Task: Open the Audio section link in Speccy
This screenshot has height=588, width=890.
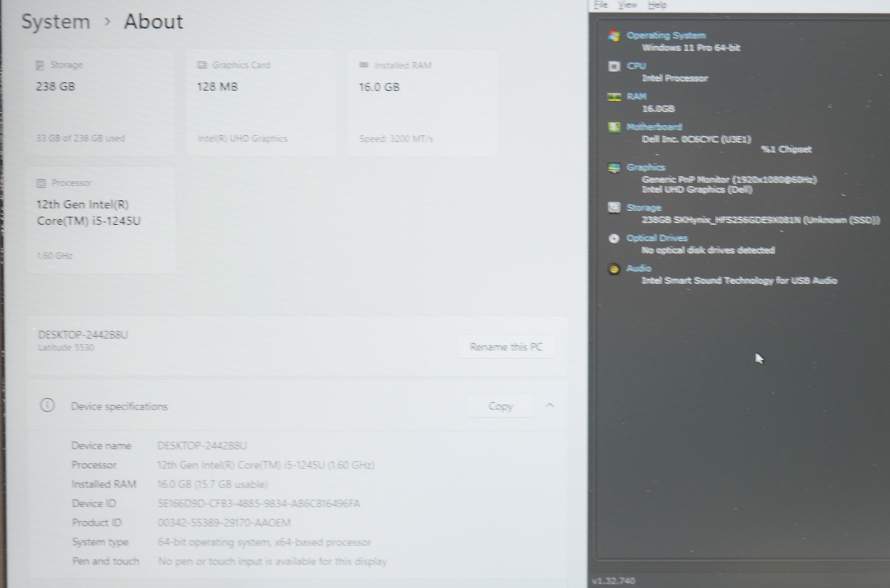Action: click(639, 268)
